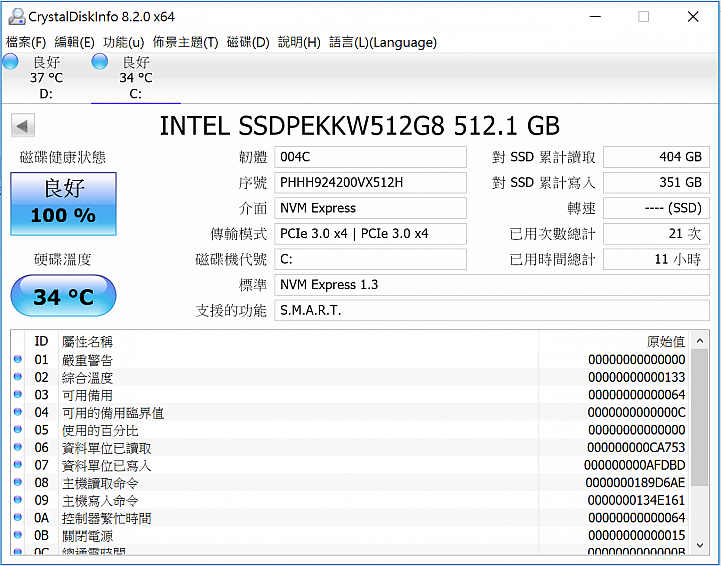This screenshot has width=721, height=566.
Task: Click status dot for attribute 04 可用的備用臨界值
Action: click(18, 412)
